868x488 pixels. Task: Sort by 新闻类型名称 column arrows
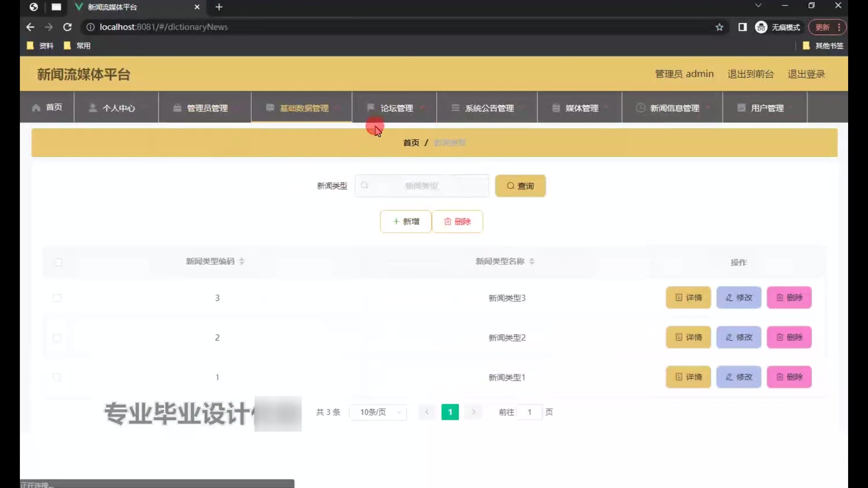coord(532,262)
